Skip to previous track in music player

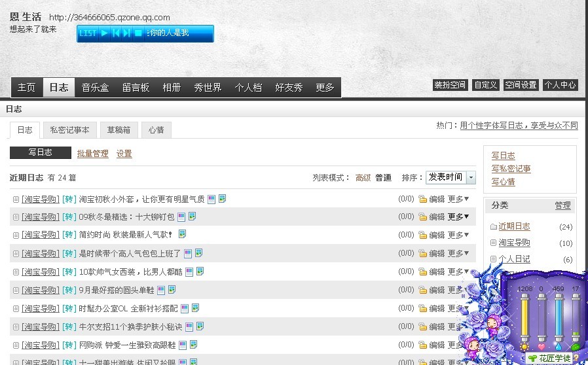tap(116, 33)
